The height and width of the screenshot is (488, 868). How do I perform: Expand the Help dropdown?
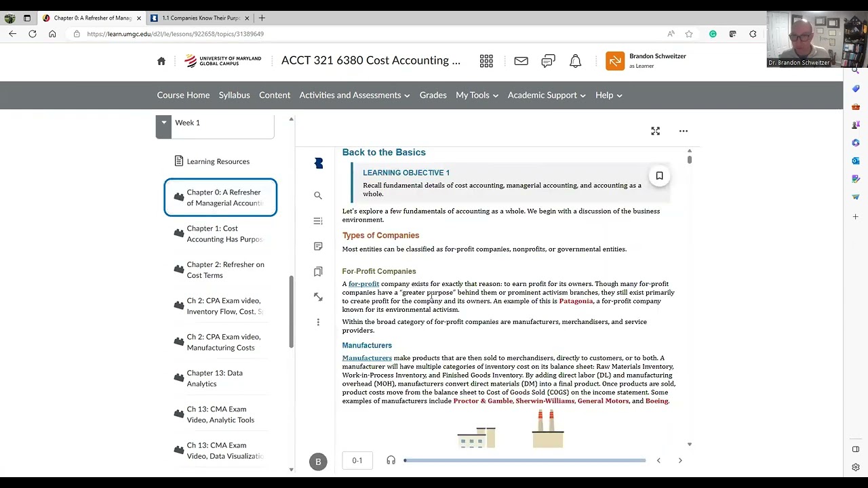click(x=609, y=96)
